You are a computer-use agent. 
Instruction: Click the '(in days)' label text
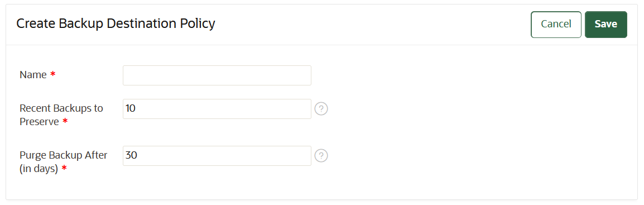[39, 169]
